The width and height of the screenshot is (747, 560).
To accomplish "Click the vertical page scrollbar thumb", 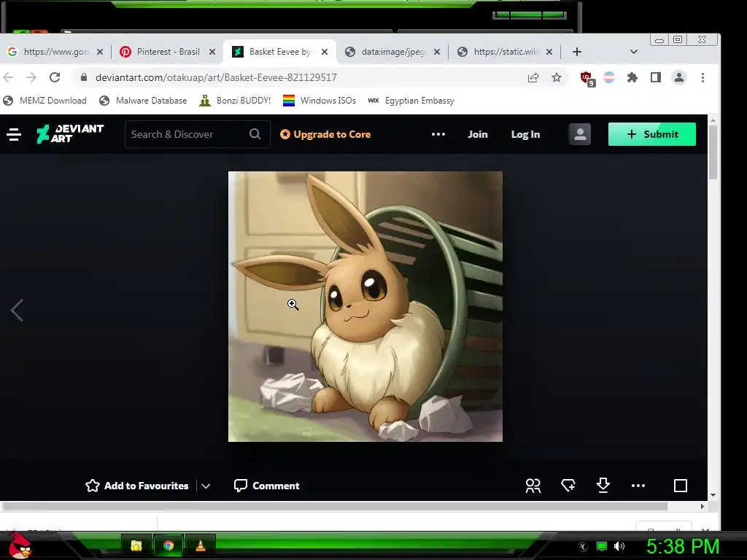I will tap(713, 152).
